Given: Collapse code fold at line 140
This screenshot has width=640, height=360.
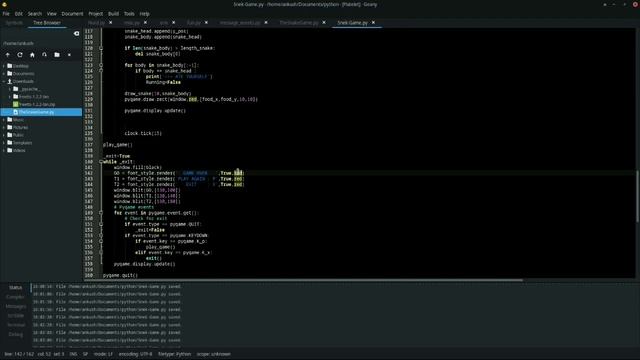Looking at the screenshot, I should click(x=101, y=162).
